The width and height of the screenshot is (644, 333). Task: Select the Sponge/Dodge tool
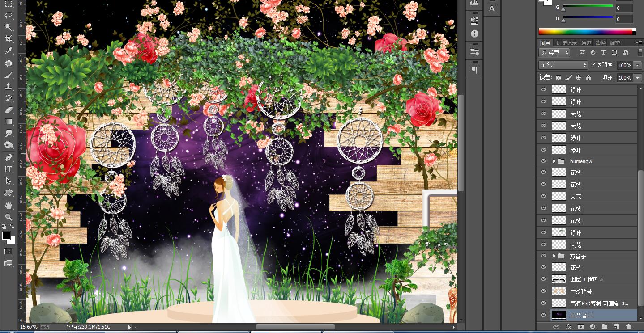9,145
